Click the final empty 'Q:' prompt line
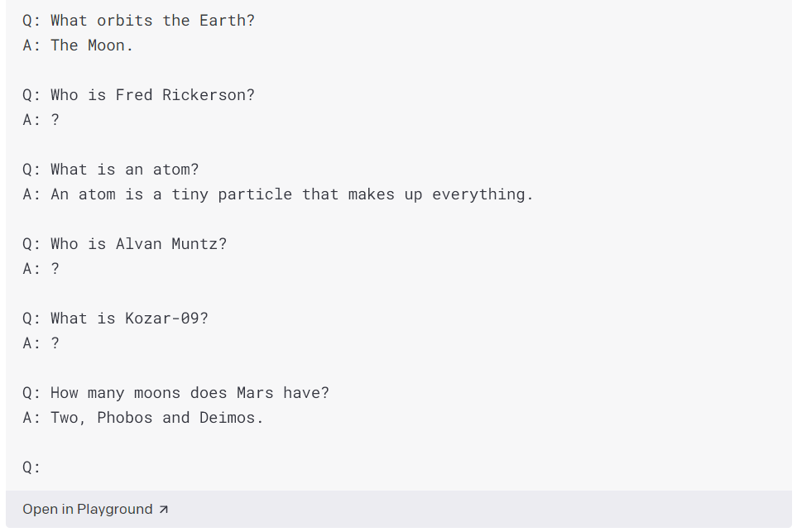The height and width of the screenshot is (532, 797). (31, 467)
